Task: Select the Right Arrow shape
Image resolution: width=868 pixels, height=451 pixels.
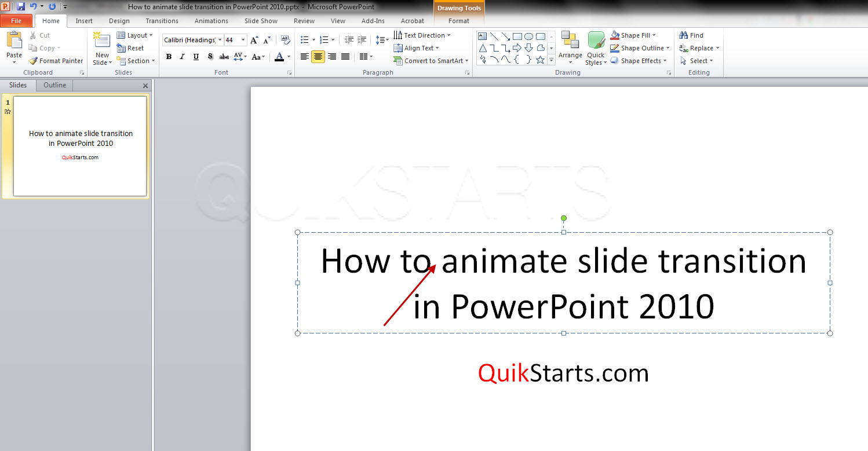Action: click(x=517, y=48)
